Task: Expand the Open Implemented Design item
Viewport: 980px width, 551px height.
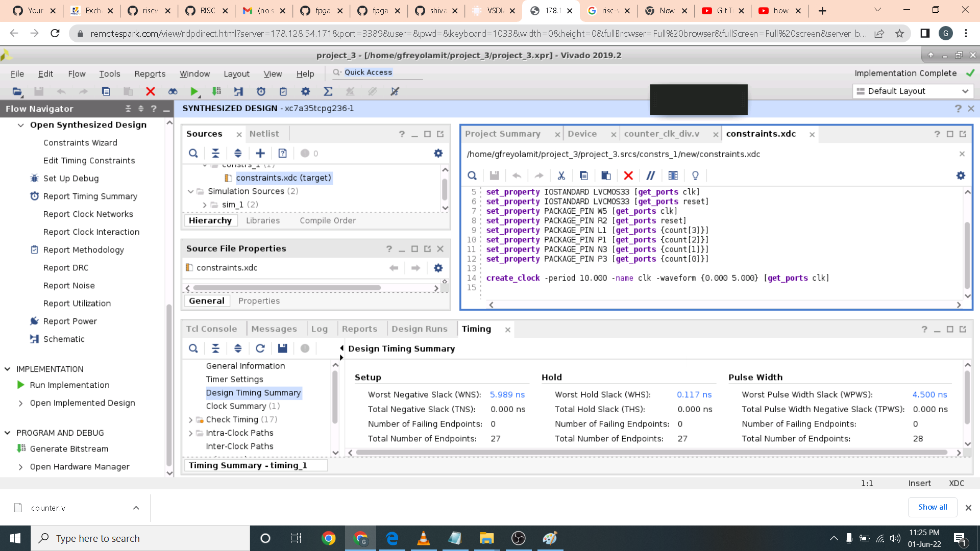Action: tap(20, 403)
